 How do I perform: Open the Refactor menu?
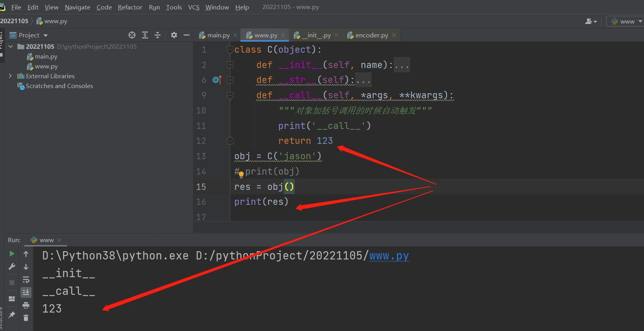pos(130,7)
